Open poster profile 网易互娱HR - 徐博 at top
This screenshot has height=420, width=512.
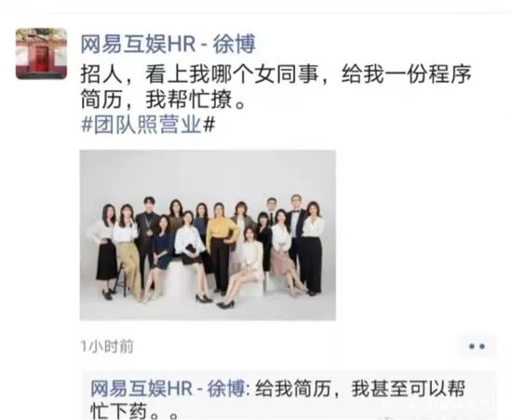168,45
